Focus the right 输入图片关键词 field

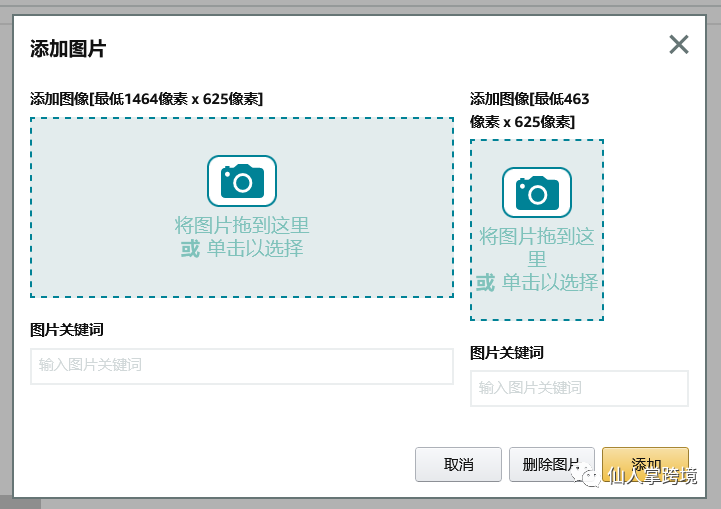[x=579, y=388]
